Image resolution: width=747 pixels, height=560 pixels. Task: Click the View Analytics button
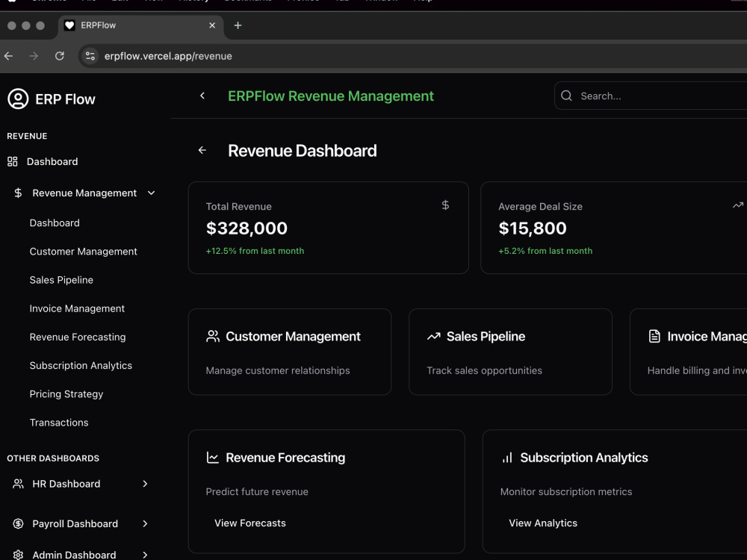point(543,523)
